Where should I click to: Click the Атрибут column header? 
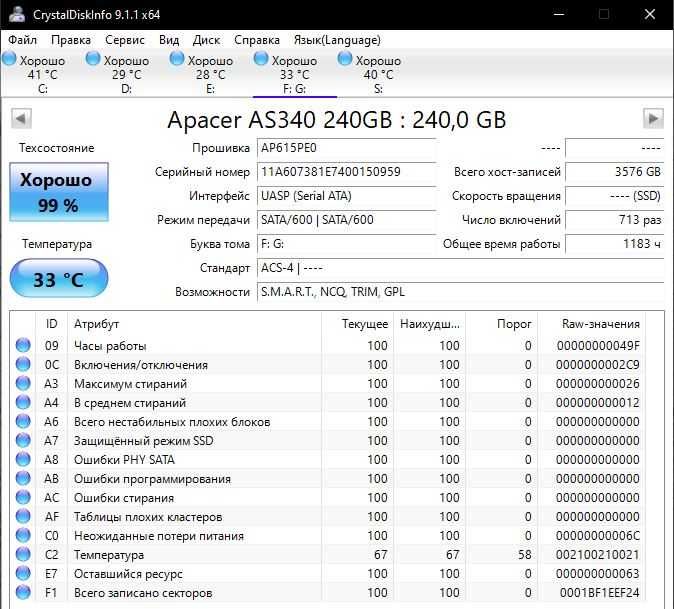[194, 324]
